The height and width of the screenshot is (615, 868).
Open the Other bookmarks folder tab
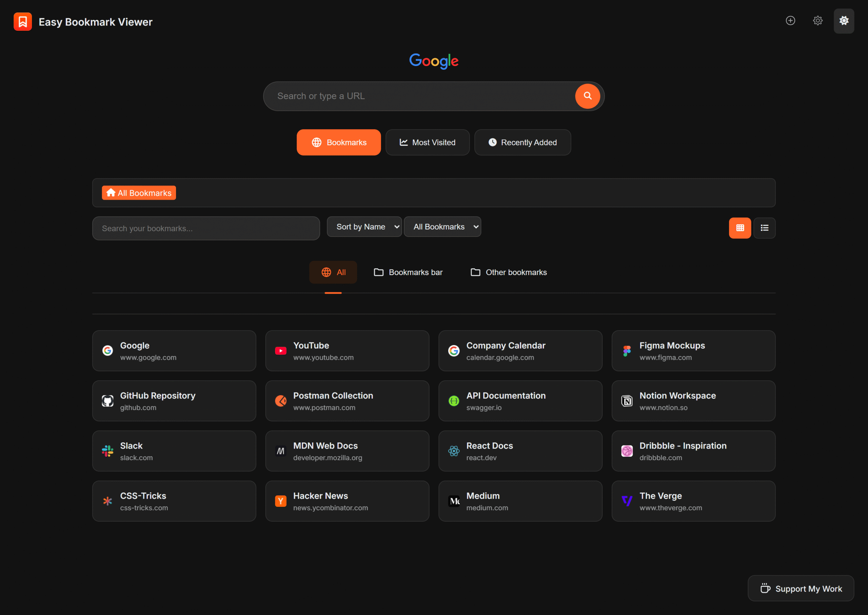coord(509,272)
